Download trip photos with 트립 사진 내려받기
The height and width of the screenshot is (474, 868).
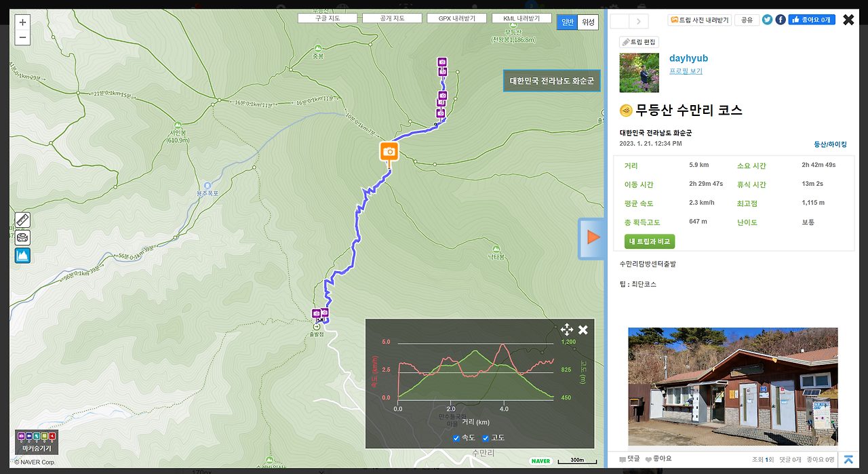[699, 20]
